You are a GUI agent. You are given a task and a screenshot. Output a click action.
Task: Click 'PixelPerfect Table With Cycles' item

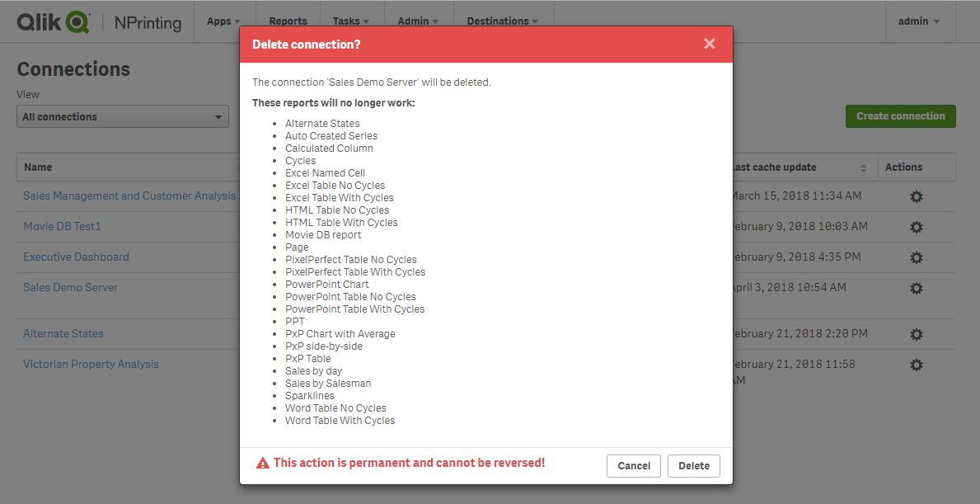coord(355,272)
